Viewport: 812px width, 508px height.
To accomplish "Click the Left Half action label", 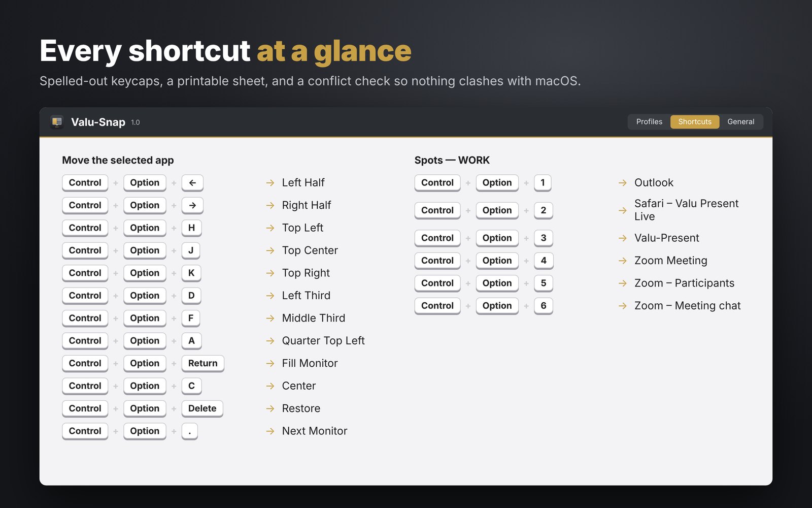I will [303, 182].
